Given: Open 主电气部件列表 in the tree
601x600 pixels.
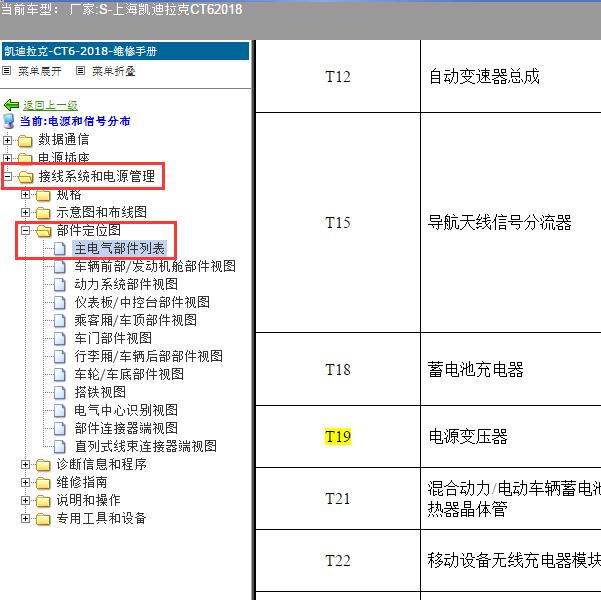Looking at the screenshot, I should 119,248.
